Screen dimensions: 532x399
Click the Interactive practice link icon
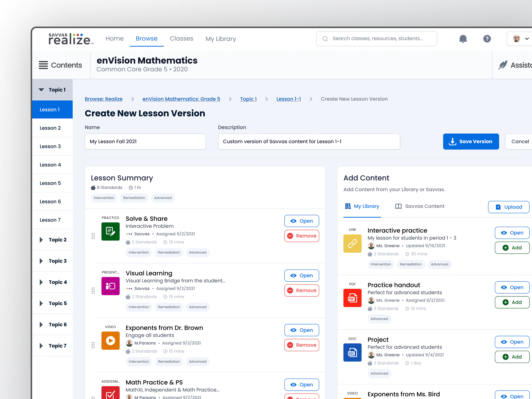(x=352, y=243)
